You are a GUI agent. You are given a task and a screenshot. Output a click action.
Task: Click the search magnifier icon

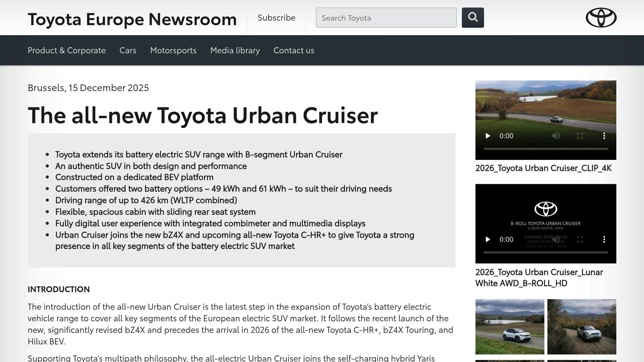[x=473, y=17]
